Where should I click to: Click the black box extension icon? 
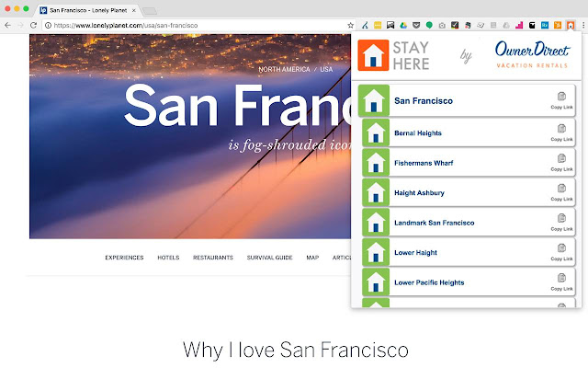pyautogui.click(x=532, y=25)
